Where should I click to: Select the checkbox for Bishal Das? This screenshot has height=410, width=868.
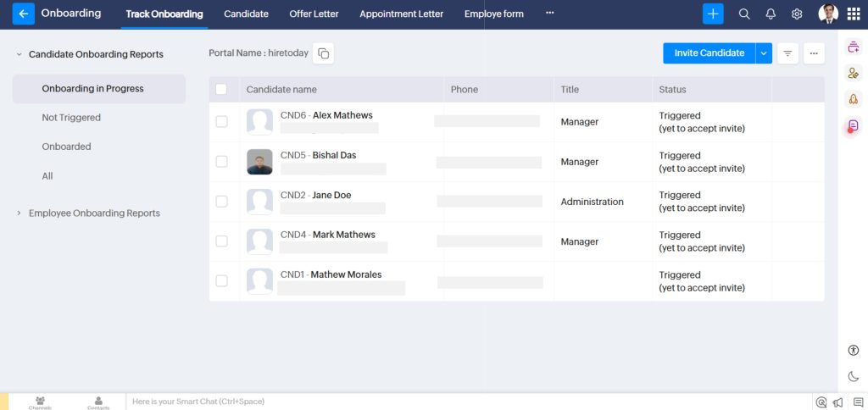pos(221,162)
